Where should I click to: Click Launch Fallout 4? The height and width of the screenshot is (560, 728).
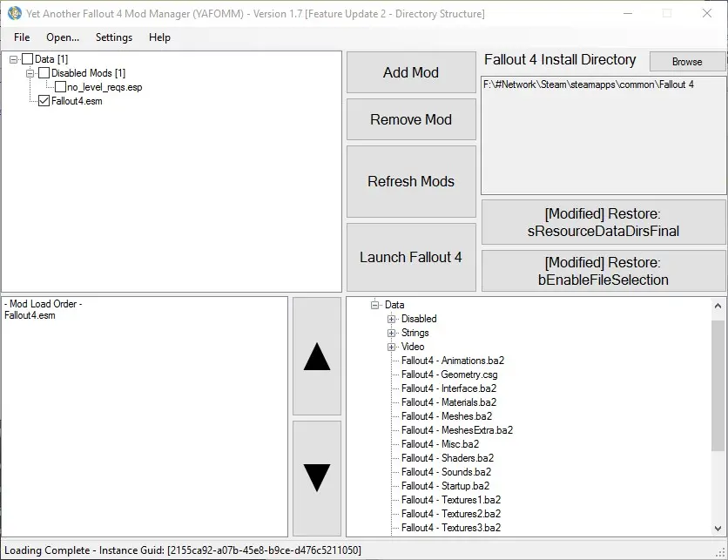click(411, 257)
